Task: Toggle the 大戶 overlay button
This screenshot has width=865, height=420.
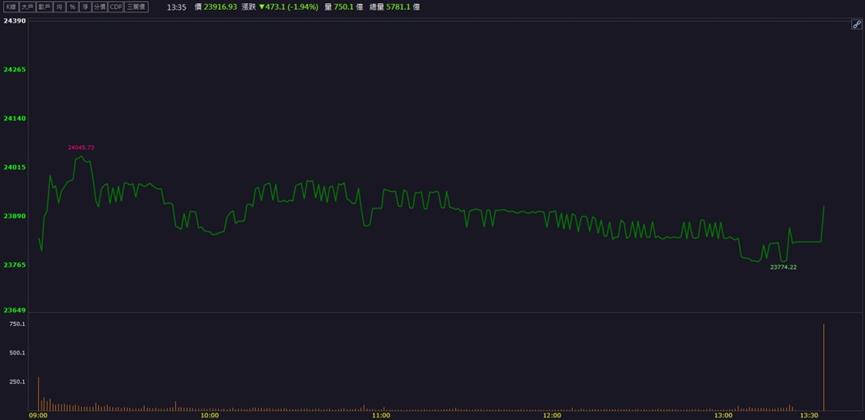Action: (x=28, y=7)
